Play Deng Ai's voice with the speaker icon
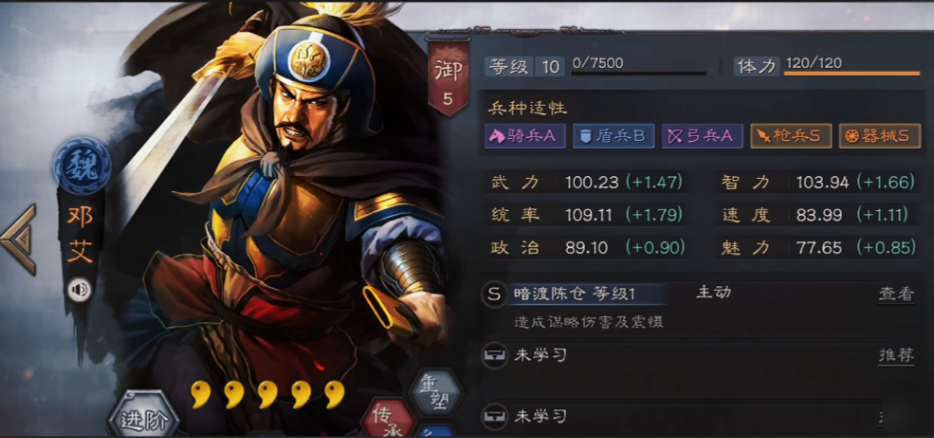 80,290
